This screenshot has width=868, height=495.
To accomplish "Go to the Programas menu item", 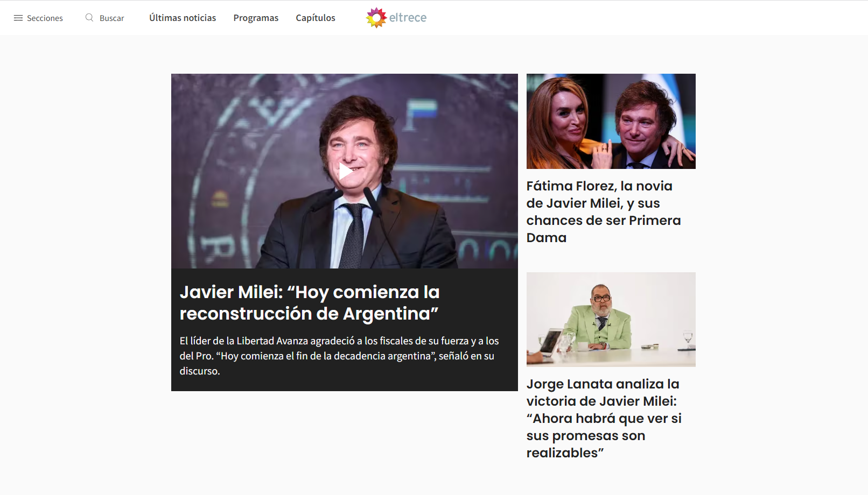I will tap(256, 18).
